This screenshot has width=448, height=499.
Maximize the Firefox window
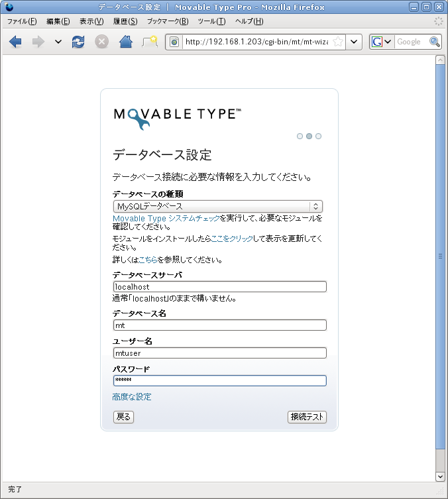pyautogui.click(x=426, y=7)
